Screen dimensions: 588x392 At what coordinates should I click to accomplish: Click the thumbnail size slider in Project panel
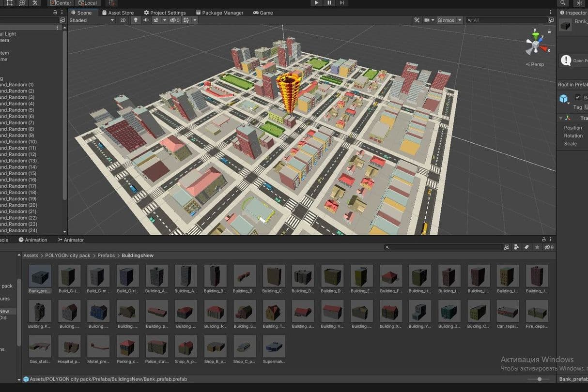(540, 379)
